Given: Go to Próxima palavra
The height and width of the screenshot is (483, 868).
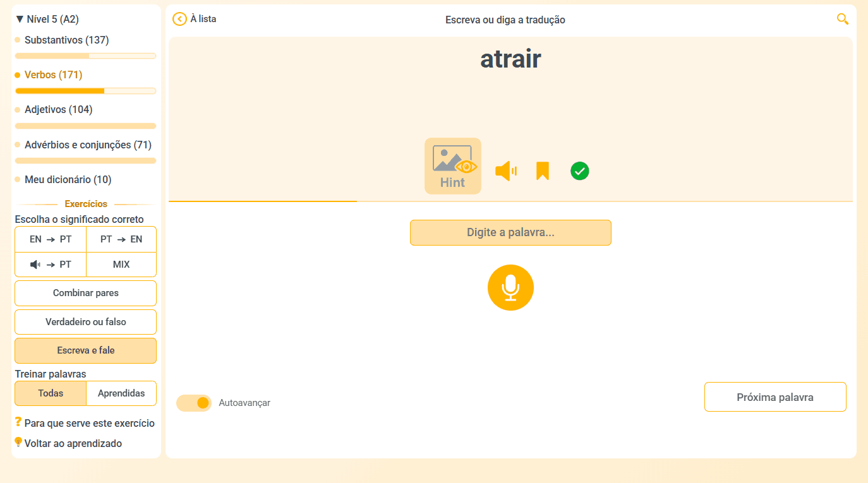Looking at the screenshot, I should click(775, 397).
